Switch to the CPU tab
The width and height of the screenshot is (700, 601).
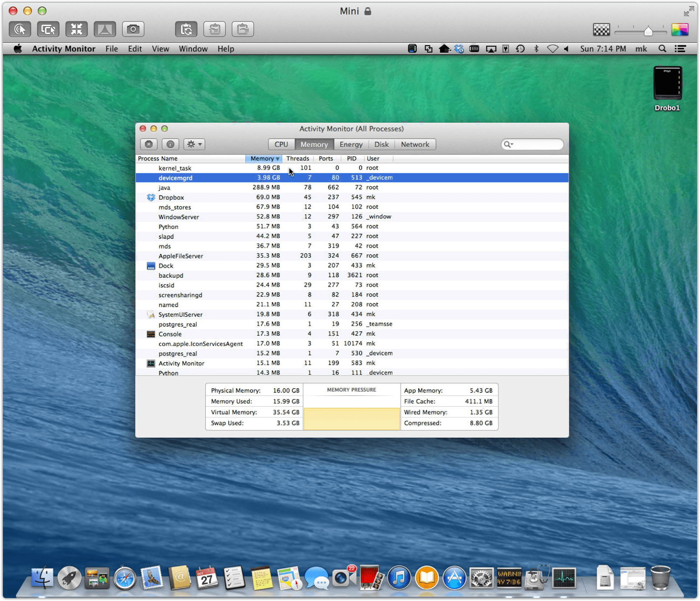[x=281, y=144]
